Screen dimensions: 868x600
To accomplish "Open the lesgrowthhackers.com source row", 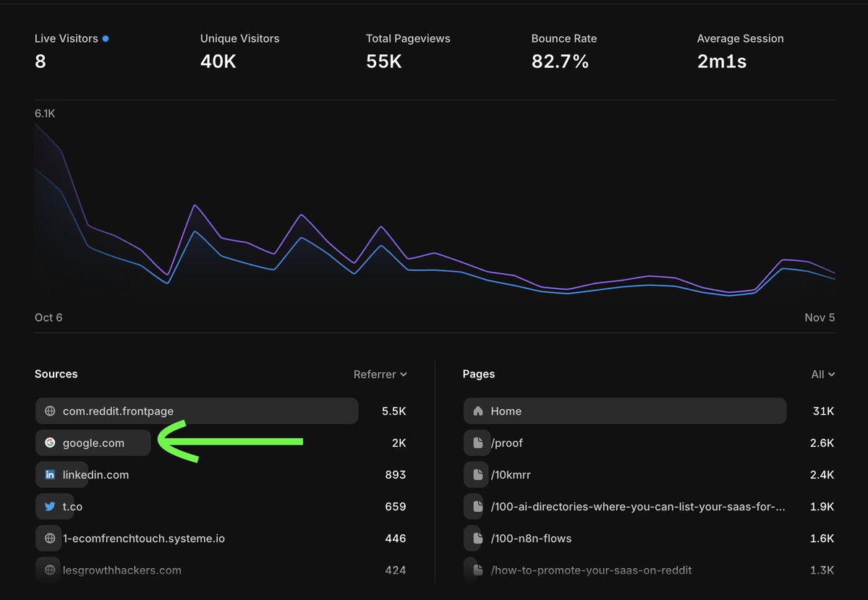I will (x=122, y=570).
